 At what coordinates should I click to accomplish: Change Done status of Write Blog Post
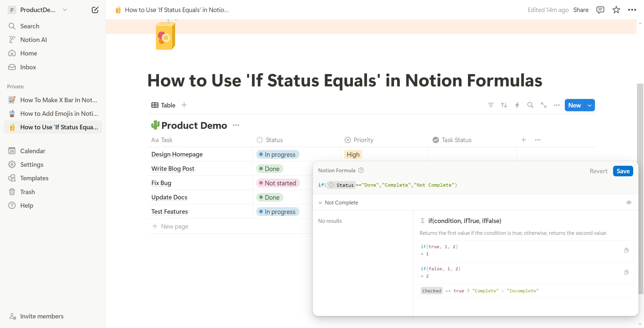pyautogui.click(x=270, y=169)
